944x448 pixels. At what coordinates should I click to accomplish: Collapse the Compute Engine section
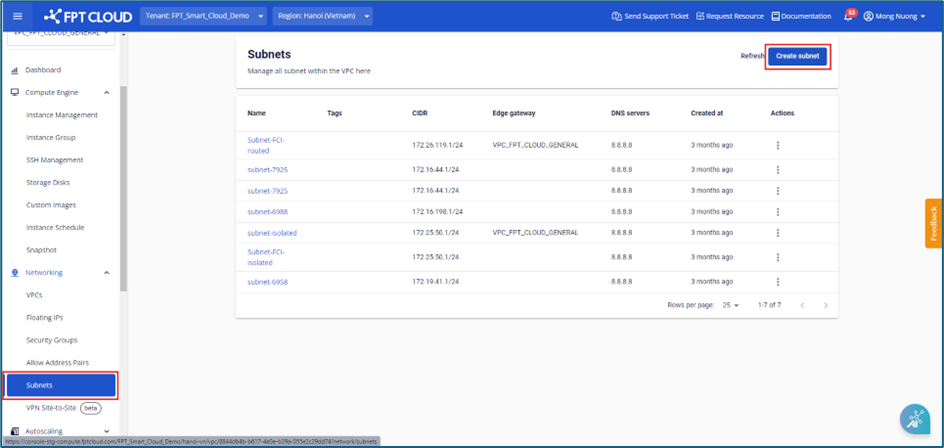click(107, 93)
